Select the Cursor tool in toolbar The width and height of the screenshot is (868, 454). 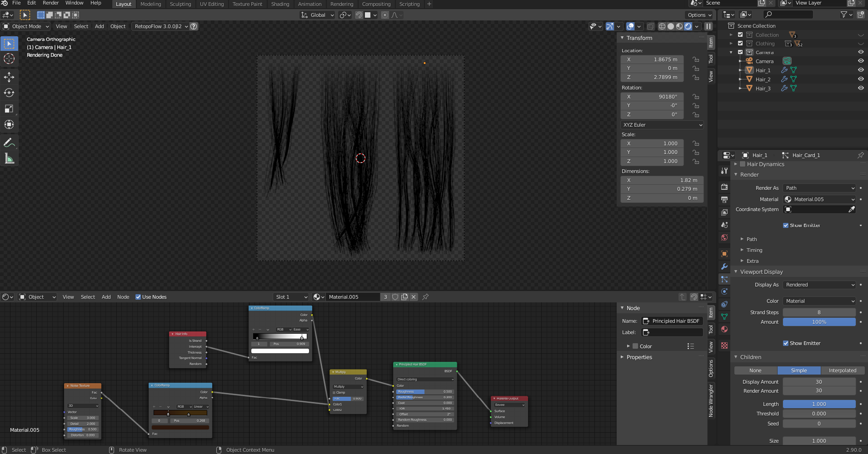point(9,59)
